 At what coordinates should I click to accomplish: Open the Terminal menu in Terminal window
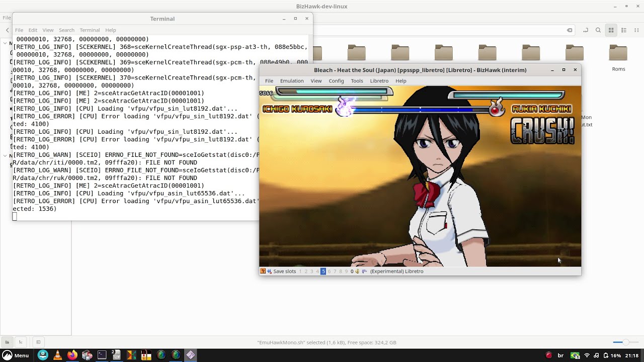[90, 30]
